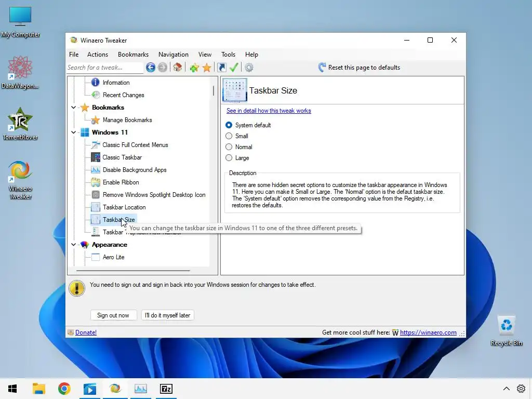Open the Help menu
This screenshot has height=399, width=532.
click(x=252, y=54)
